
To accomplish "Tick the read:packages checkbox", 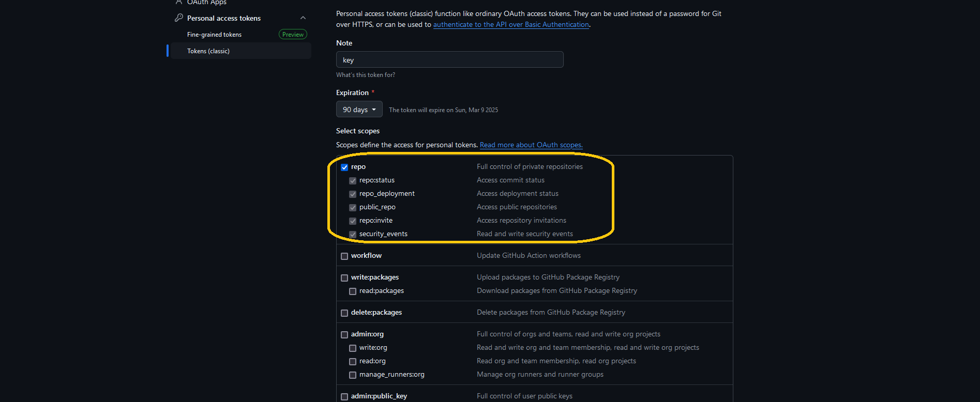I will pos(353,291).
